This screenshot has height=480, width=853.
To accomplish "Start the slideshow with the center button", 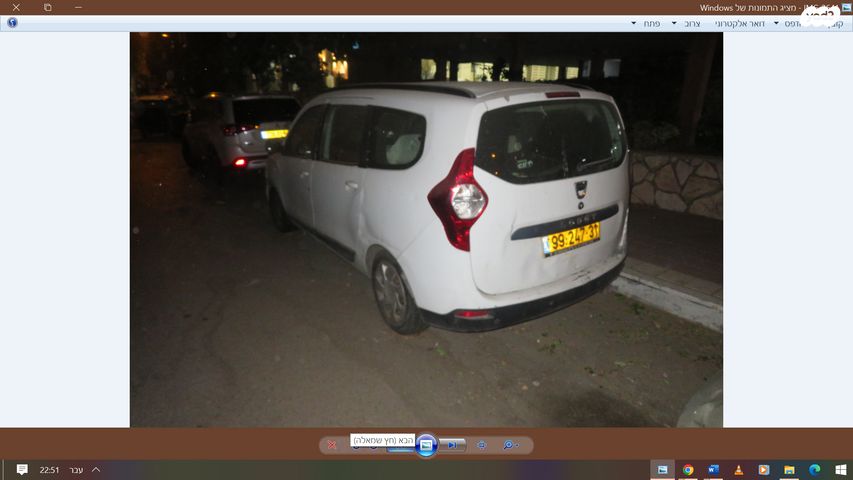I will [x=426, y=445].
